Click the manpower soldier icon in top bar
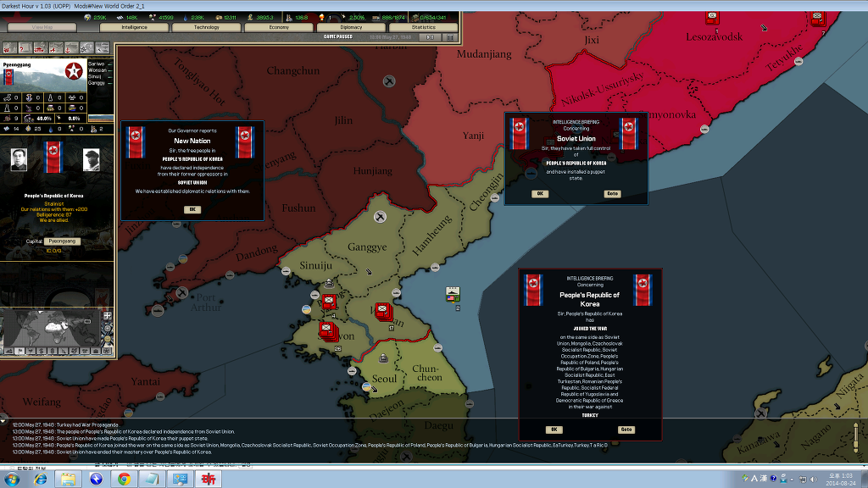 (289, 18)
